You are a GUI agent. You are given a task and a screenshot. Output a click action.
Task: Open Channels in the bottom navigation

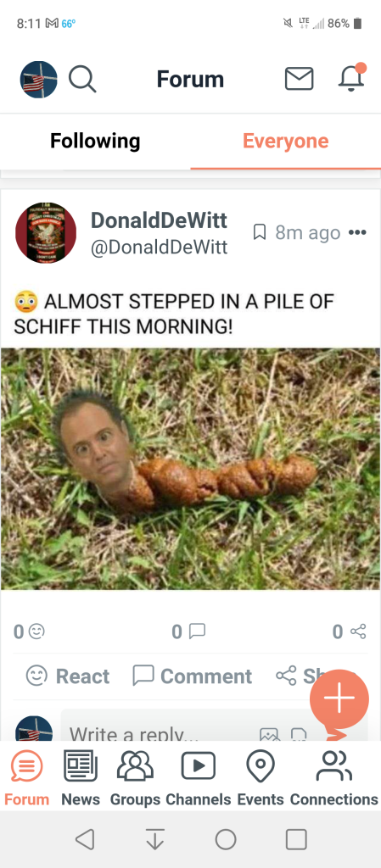(199, 778)
